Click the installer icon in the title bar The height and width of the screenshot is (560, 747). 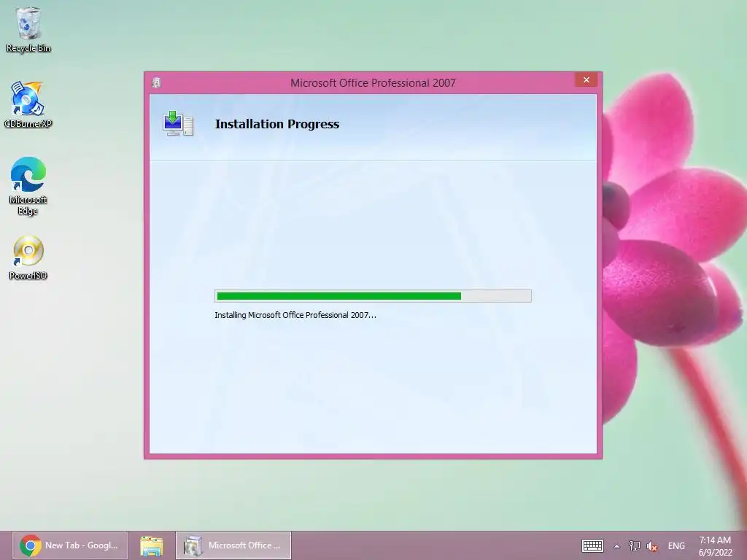156,83
